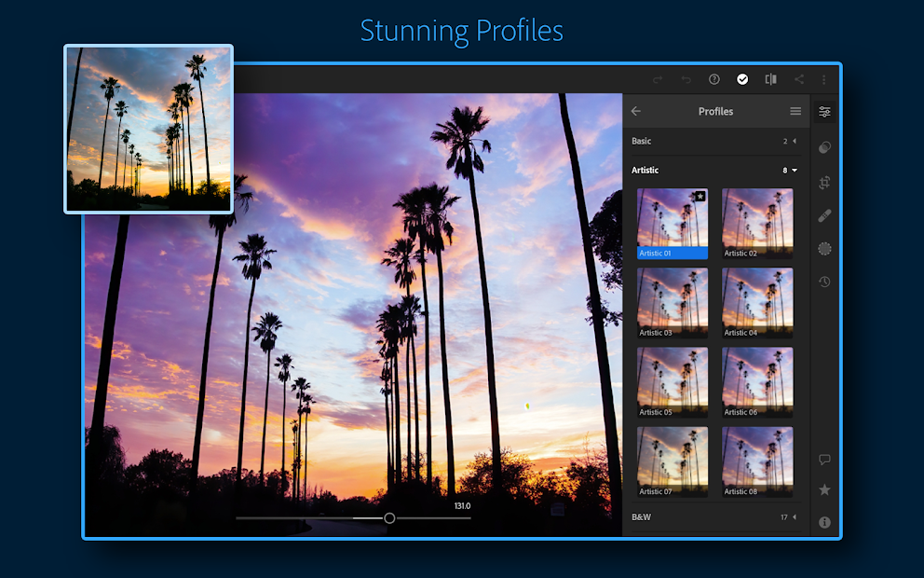Confirm edits with the checkmark button
This screenshot has height=578, width=924.
[x=742, y=79]
